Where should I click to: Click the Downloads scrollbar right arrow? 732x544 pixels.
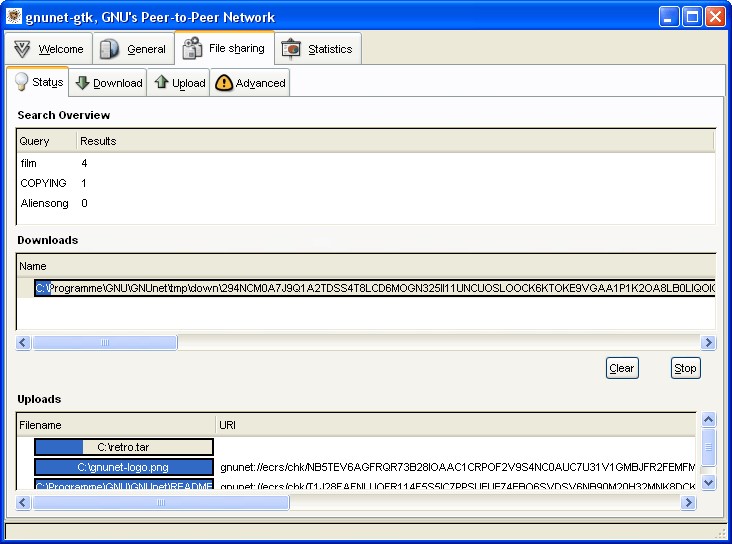click(708, 342)
